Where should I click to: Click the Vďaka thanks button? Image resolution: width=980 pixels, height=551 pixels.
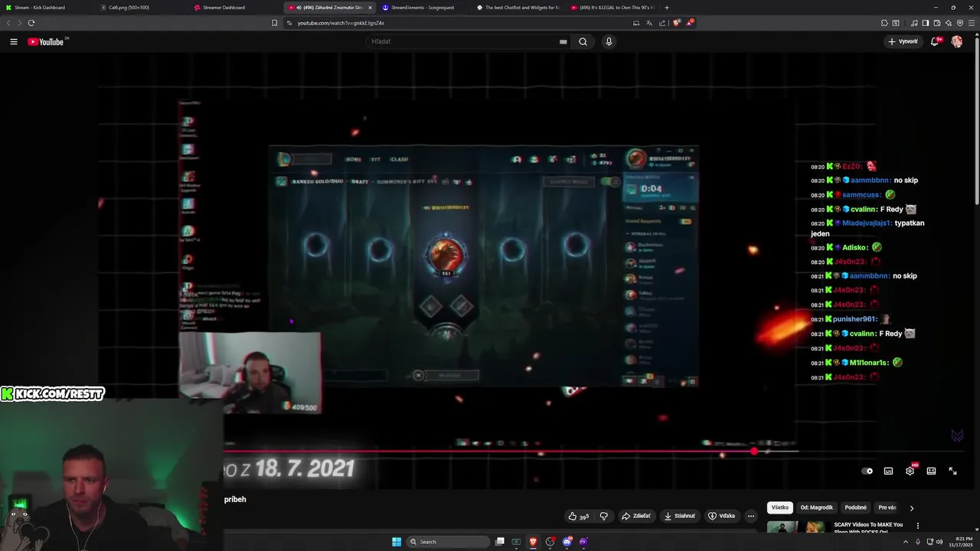tap(722, 516)
